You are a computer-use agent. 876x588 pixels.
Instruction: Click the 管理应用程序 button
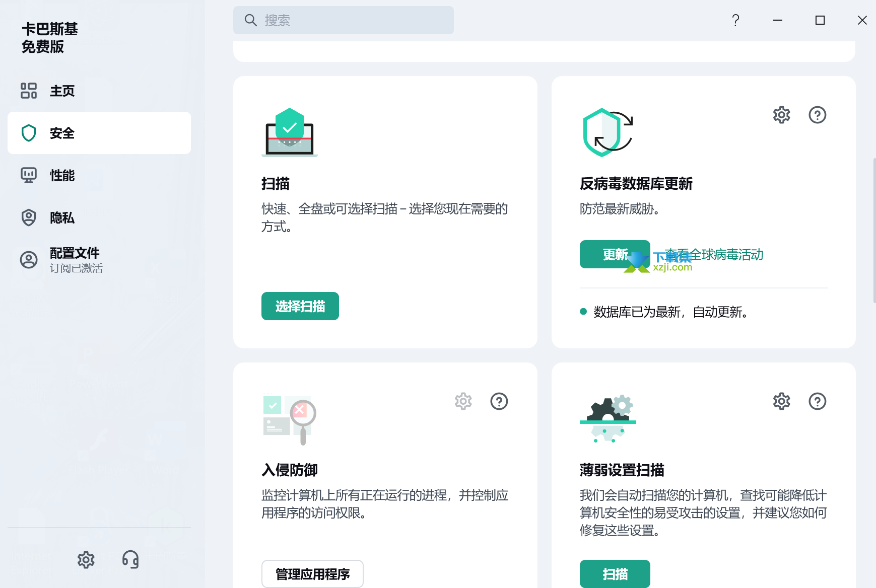pyautogui.click(x=312, y=574)
